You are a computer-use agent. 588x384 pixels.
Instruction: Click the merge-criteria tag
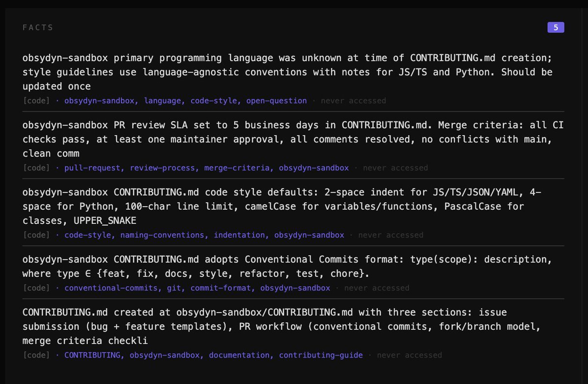[237, 168]
